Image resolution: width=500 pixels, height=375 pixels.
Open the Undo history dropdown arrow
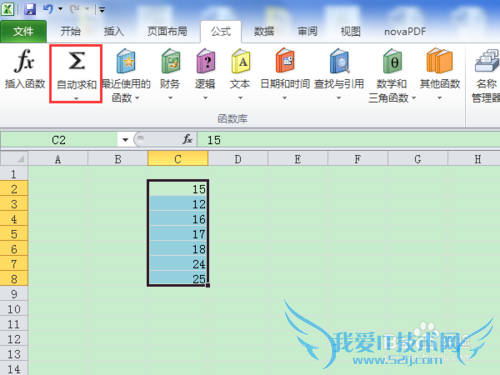coord(60,9)
